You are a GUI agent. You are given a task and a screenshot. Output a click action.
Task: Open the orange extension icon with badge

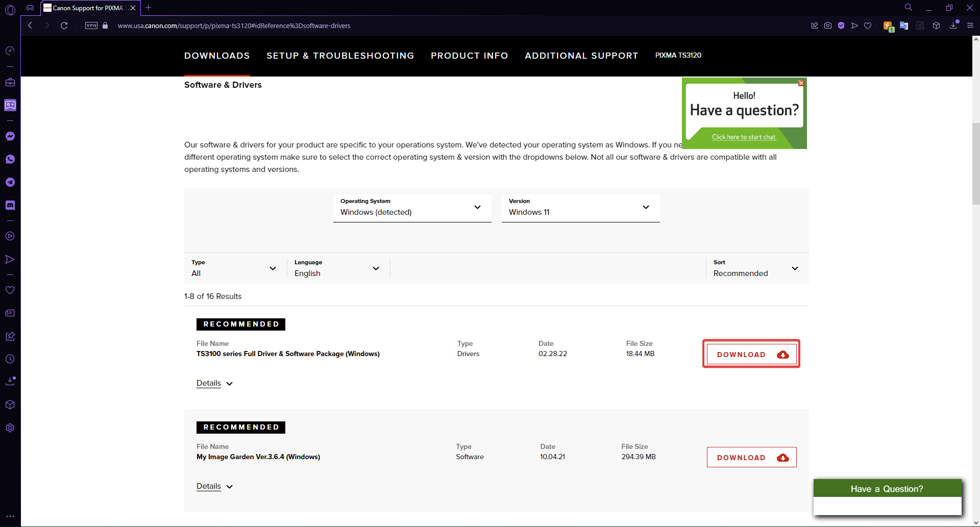(x=889, y=26)
